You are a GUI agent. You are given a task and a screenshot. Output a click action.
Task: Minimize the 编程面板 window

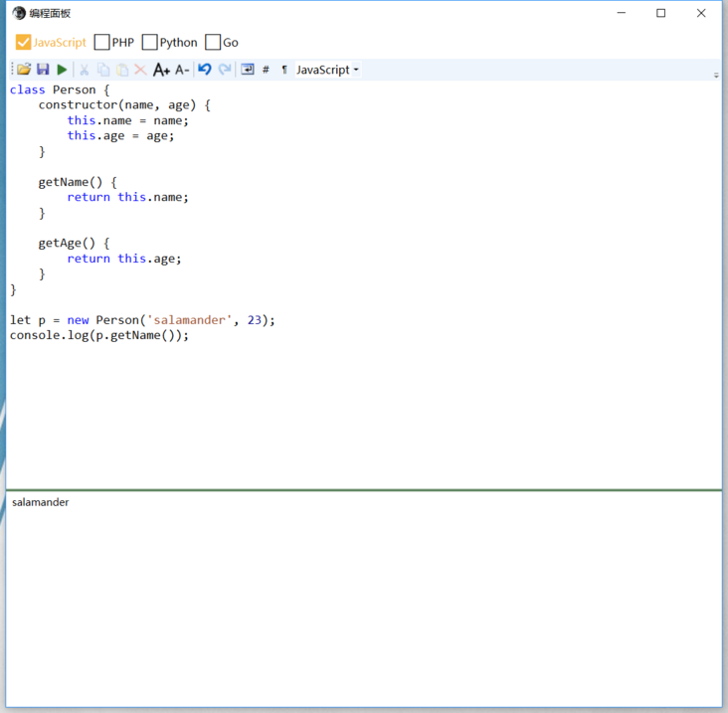pyautogui.click(x=622, y=13)
